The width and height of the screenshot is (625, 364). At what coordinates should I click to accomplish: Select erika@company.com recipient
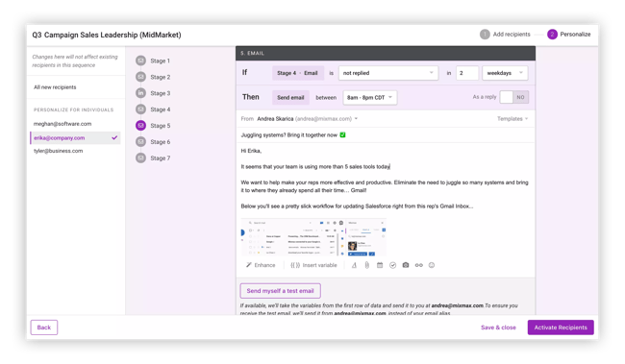point(75,137)
